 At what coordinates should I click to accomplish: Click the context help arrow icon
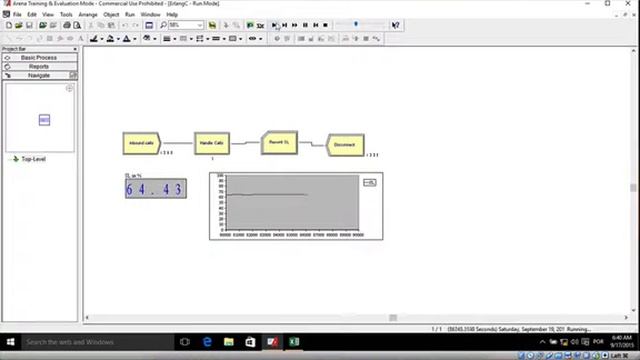pos(395,25)
